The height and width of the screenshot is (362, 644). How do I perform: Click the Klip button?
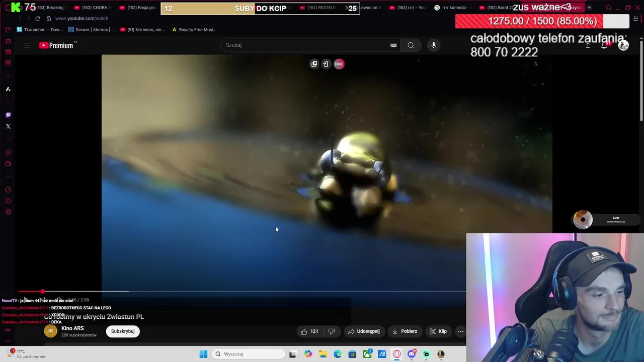pos(438,331)
